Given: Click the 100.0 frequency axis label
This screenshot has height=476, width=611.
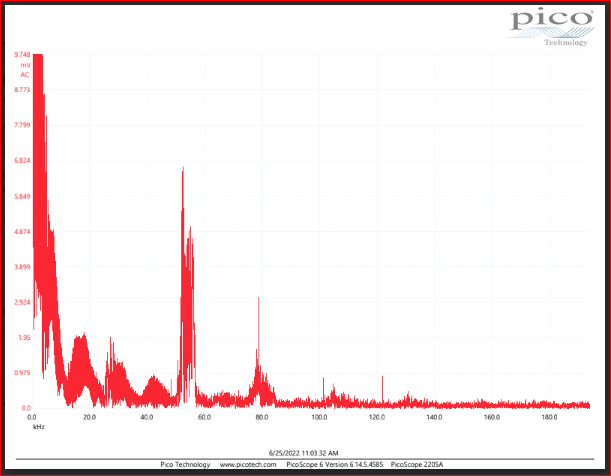Looking at the screenshot, I should (319, 417).
